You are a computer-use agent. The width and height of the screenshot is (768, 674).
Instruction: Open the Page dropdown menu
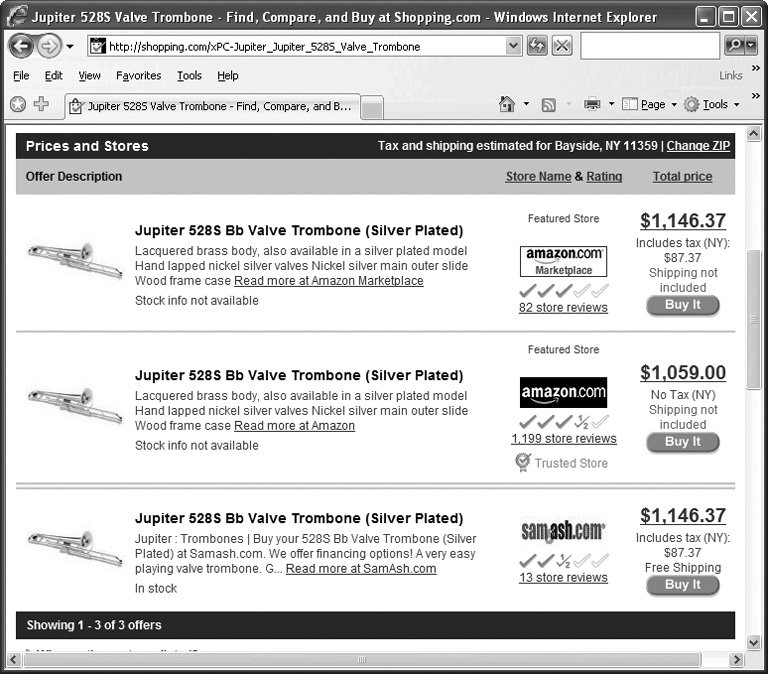[651, 104]
